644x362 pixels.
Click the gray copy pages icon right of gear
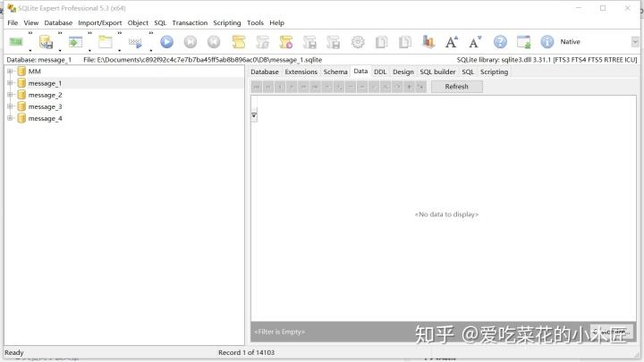pyautogui.click(x=382, y=42)
